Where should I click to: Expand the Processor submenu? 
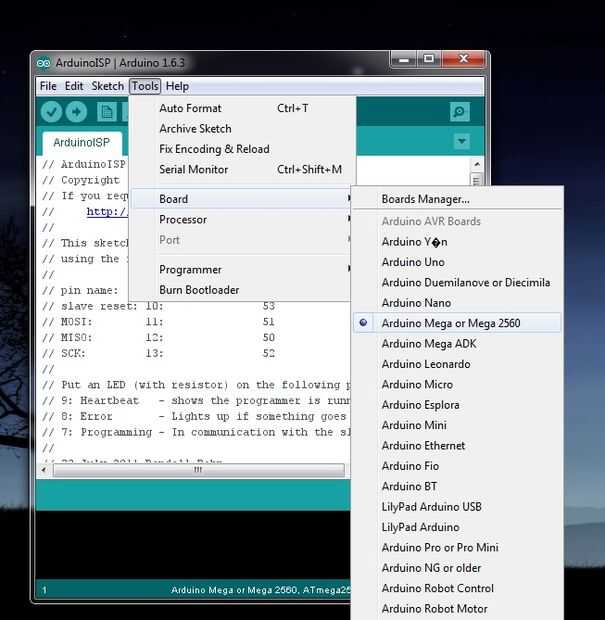pos(241,219)
